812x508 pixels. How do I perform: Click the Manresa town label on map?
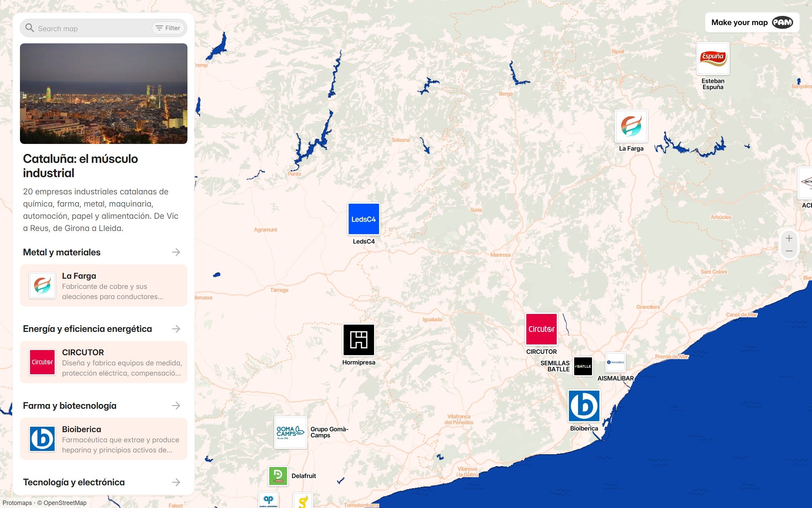500,255
